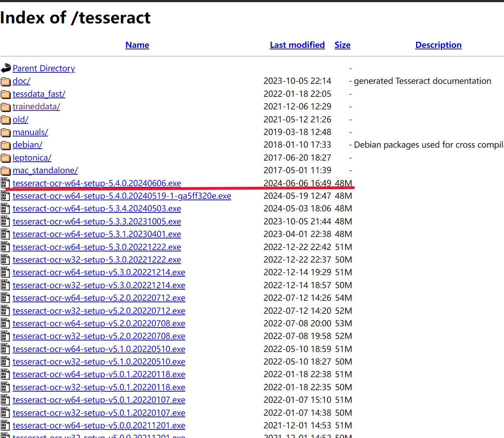Click binary icon beside w32-setup-v5.2.0.20220712.exe

pos(5,311)
